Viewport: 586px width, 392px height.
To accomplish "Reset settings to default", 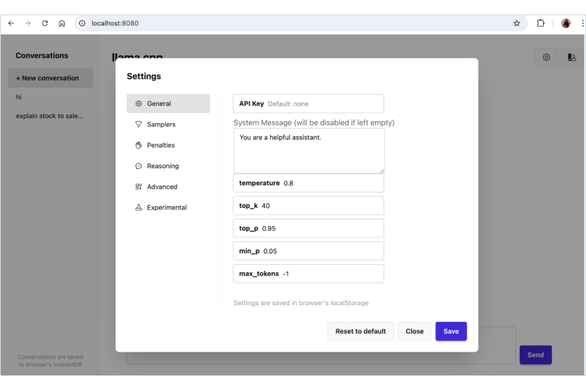I will [361, 331].
